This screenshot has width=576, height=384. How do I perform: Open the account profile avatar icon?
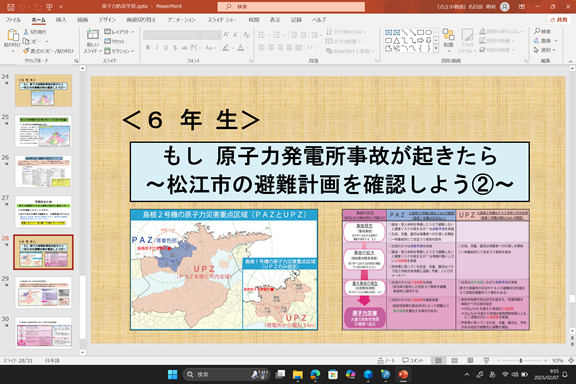[505, 7]
